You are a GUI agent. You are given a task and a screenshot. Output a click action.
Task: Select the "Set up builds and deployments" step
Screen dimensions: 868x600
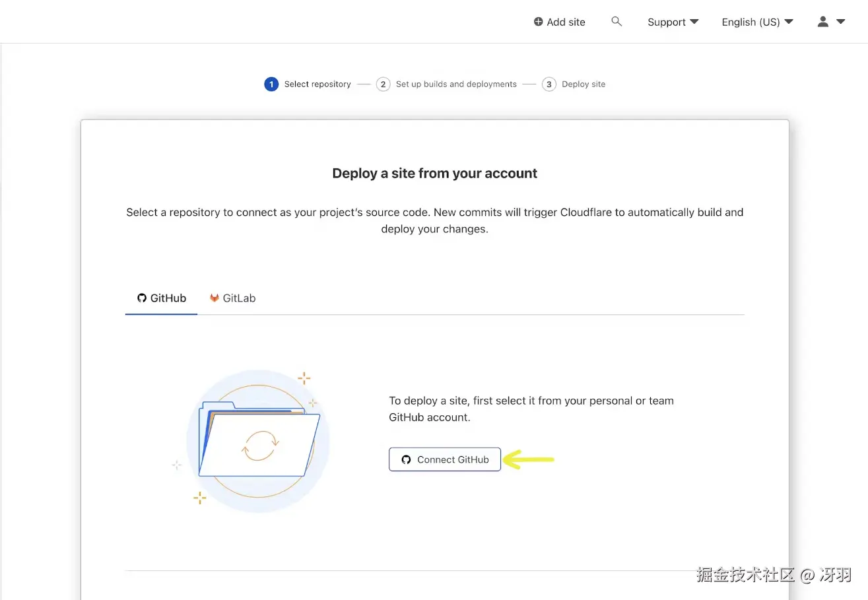(x=456, y=84)
